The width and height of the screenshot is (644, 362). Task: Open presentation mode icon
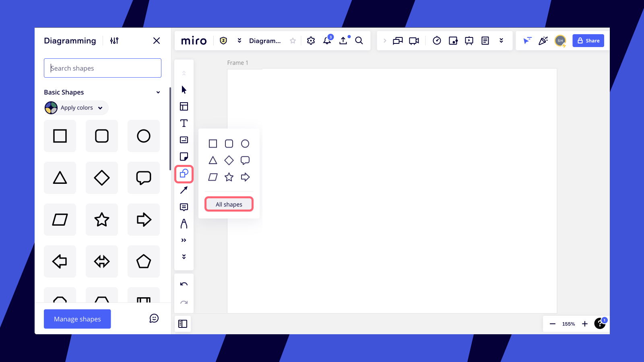[x=469, y=40]
